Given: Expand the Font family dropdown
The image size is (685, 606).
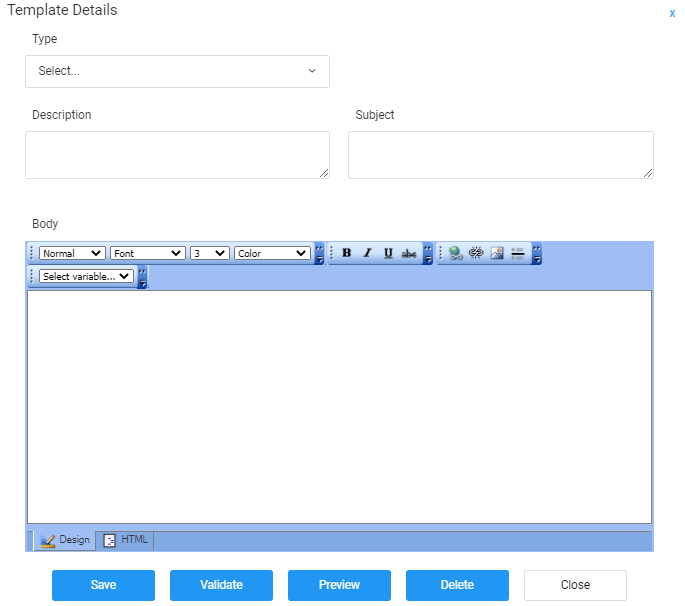Looking at the screenshot, I should coord(148,254).
